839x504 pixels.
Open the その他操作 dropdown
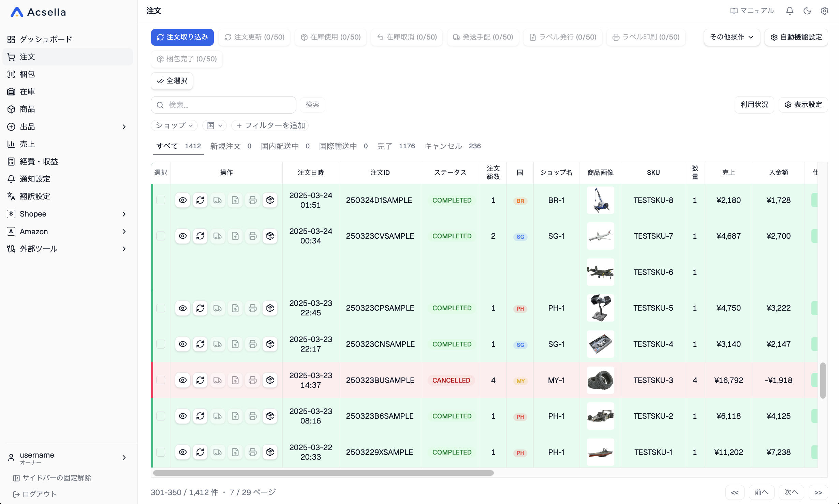point(732,37)
